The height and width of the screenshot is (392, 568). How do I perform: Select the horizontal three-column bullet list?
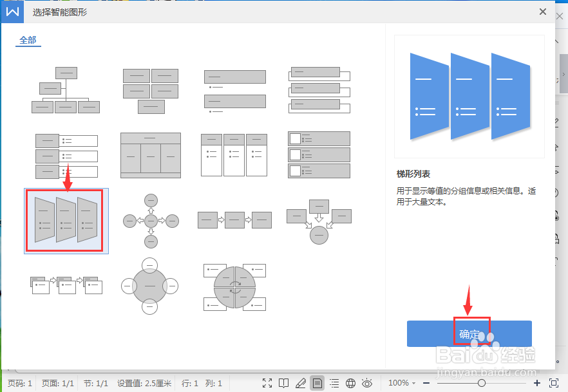[x=234, y=155]
